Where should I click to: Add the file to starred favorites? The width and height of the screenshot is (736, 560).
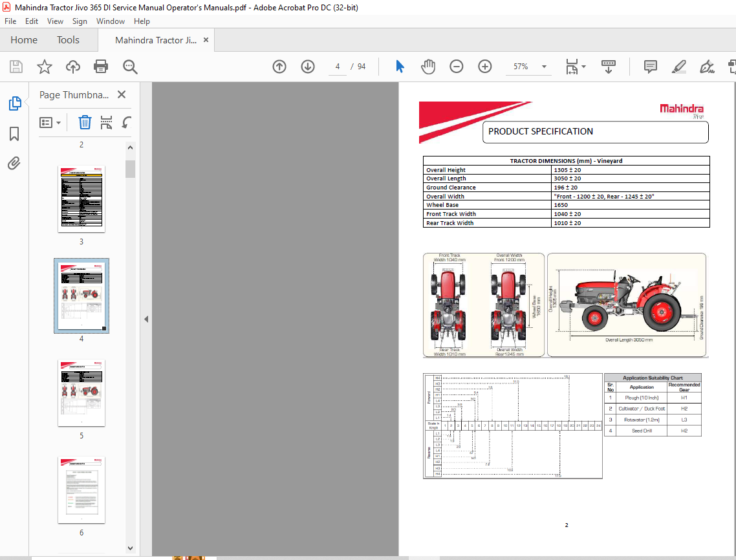45,67
